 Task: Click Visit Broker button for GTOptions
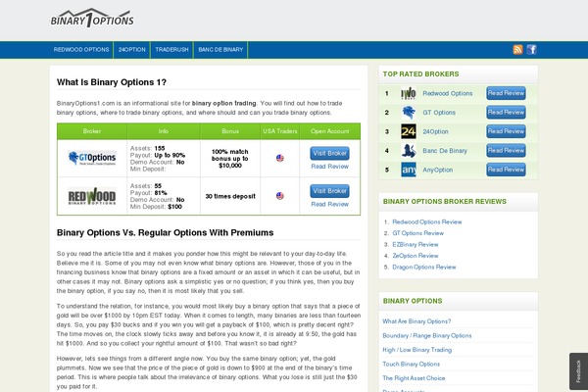point(329,153)
